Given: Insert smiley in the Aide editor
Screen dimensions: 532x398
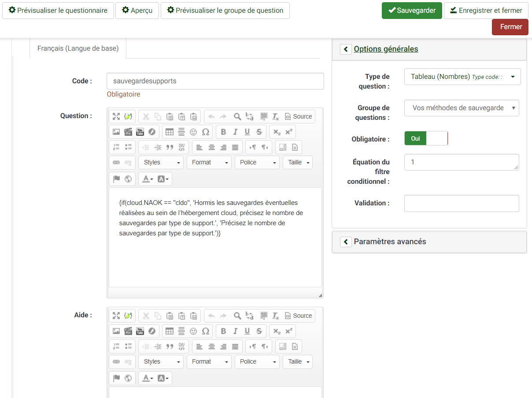Looking at the screenshot, I should (193, 331).
